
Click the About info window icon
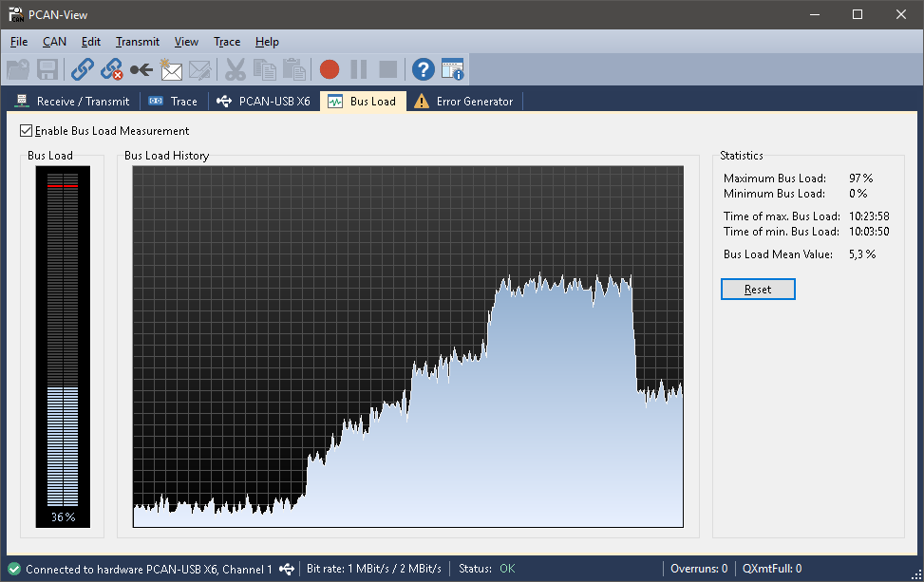(452, 69)
